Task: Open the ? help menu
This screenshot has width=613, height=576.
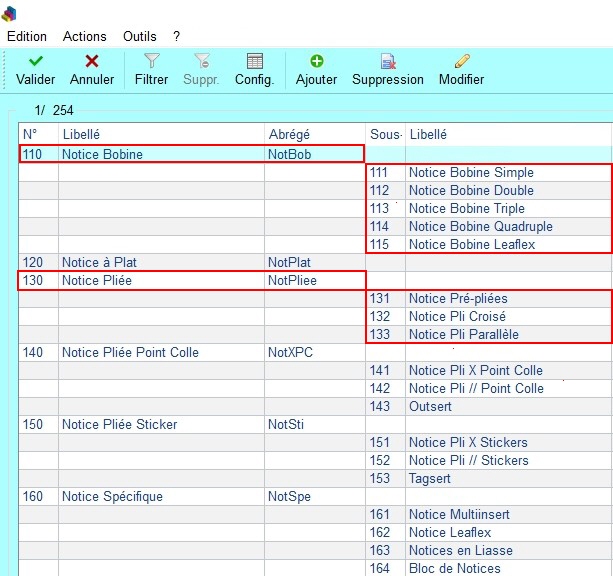Action: pos(176,36)
